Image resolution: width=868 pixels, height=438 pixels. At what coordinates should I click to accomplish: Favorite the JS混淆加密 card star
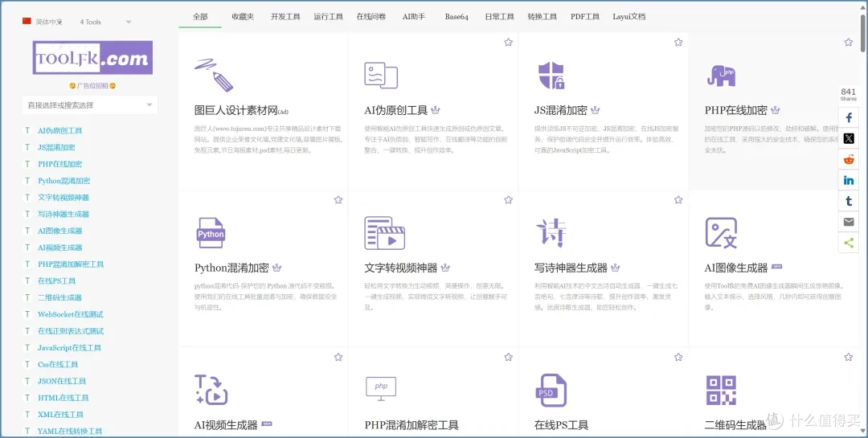coord(678,42)
